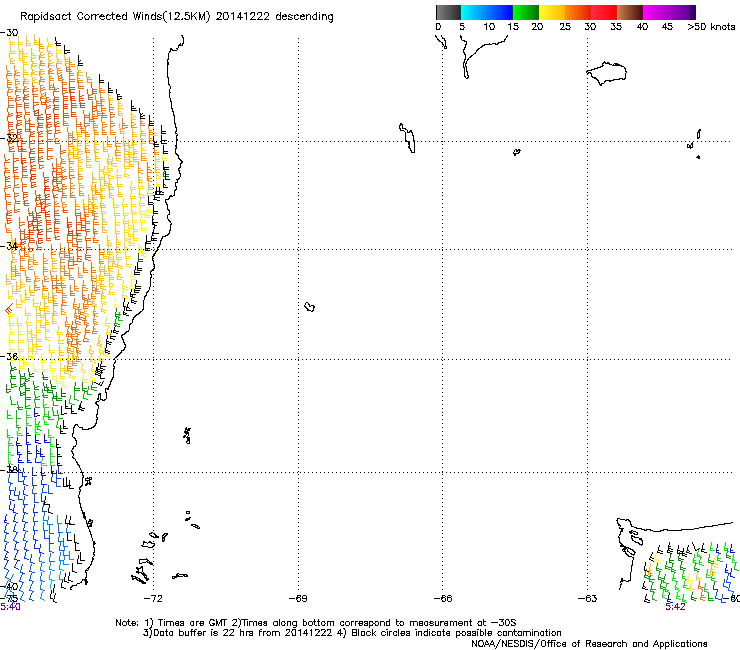Click the red wind barb at the left edge
The height and width of the screenshot is (650, 740).
[x=9, y=310]
